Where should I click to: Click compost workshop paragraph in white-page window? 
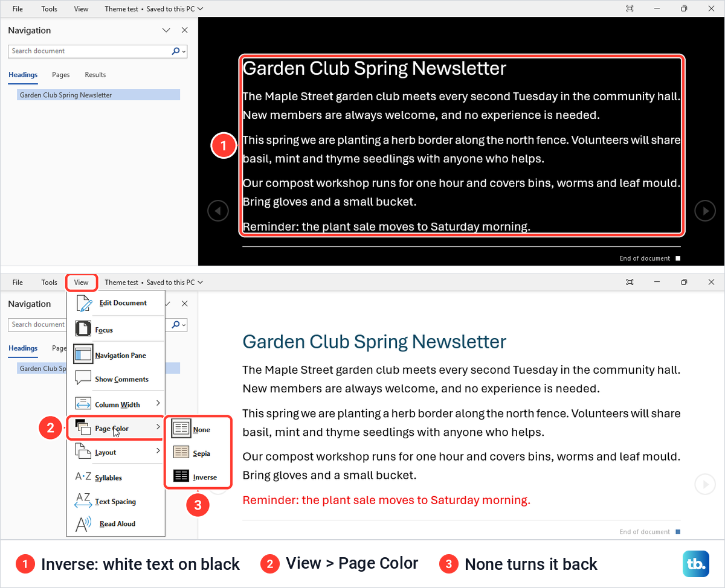click(x=461, y=465)
